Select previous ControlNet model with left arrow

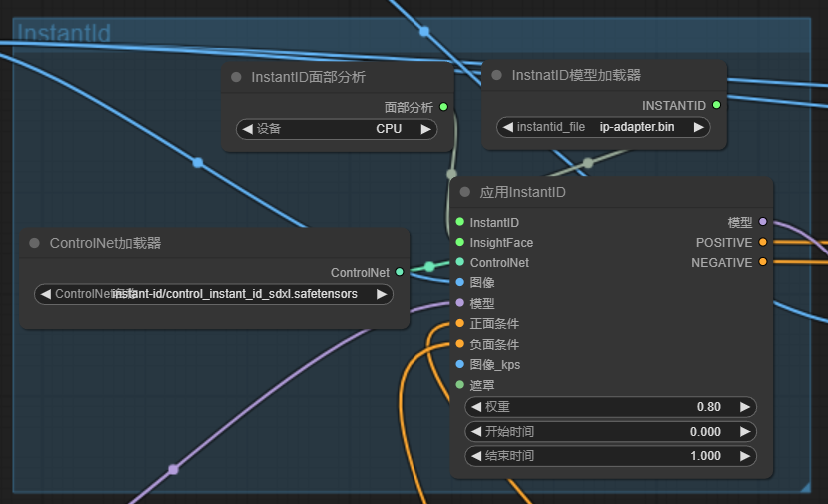tap(45, 294)
